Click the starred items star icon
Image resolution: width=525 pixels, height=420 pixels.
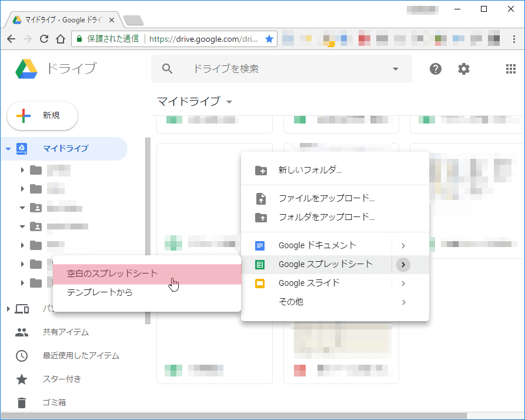22,379
